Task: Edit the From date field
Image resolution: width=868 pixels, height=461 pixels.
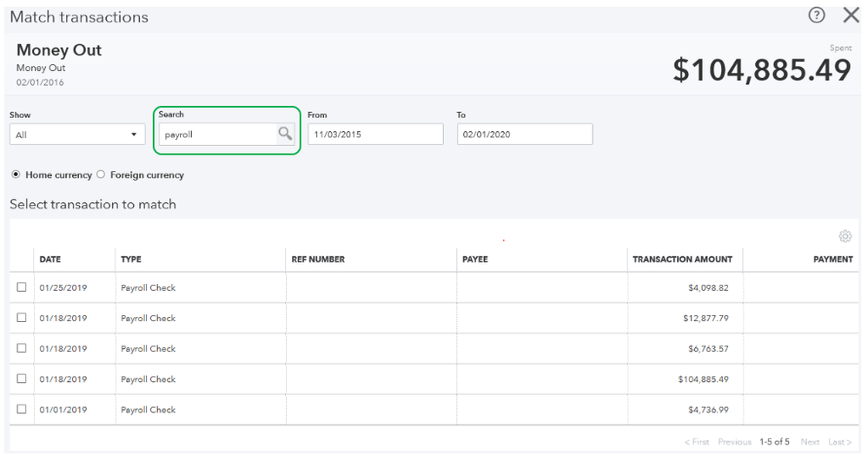Action: point(375,135)
